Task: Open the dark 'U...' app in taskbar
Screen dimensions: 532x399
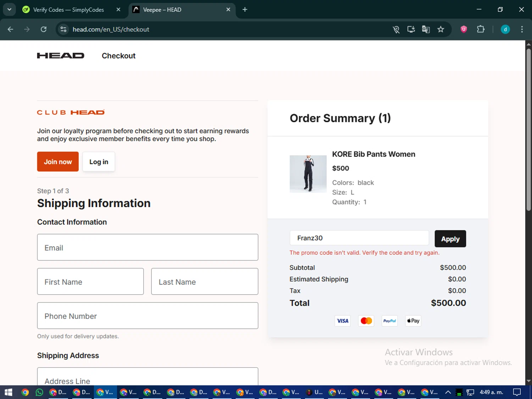Action: (x=314, y=392)
